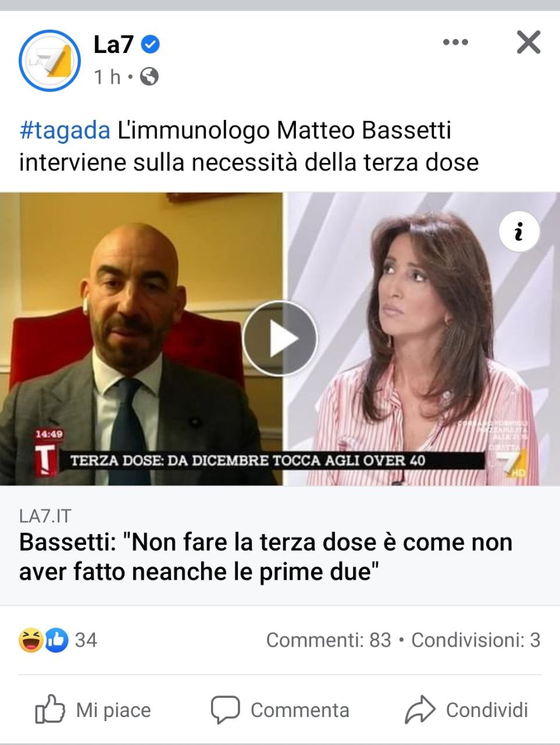This screenshot has width=560, height=745.
Task: Click the public globe privacy icon
Action: (149, 76)
